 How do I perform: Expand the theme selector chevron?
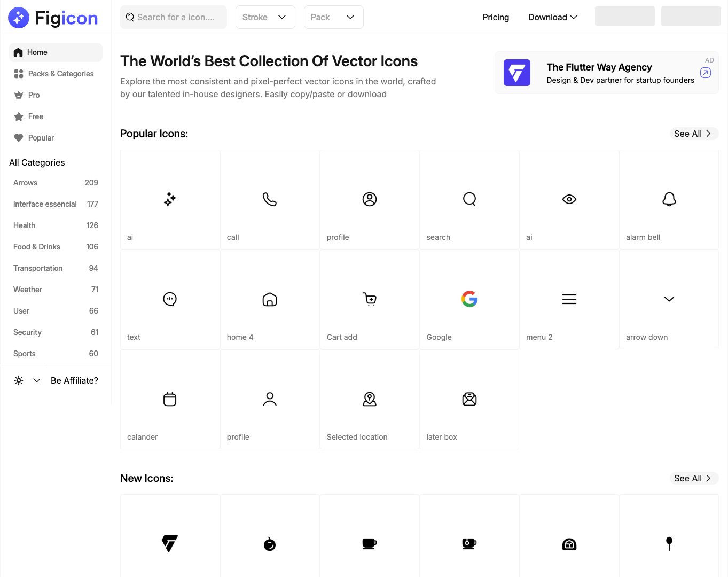coord(37,380)
